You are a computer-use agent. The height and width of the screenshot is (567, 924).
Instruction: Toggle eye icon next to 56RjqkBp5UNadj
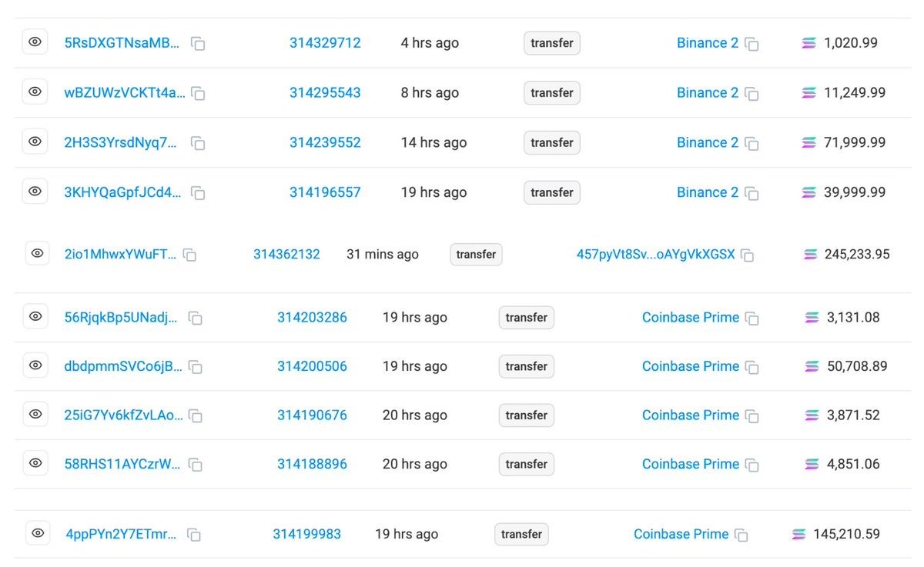click(x=35, y=316)
